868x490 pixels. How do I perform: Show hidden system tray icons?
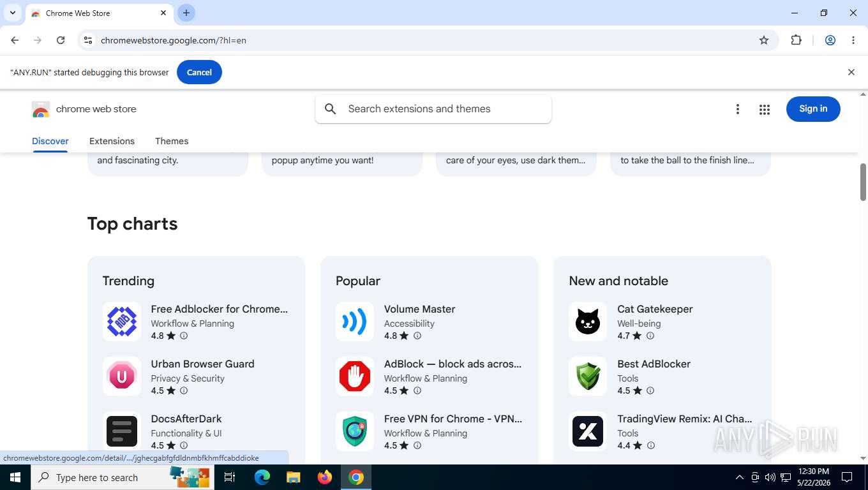[x=740, y=477]
